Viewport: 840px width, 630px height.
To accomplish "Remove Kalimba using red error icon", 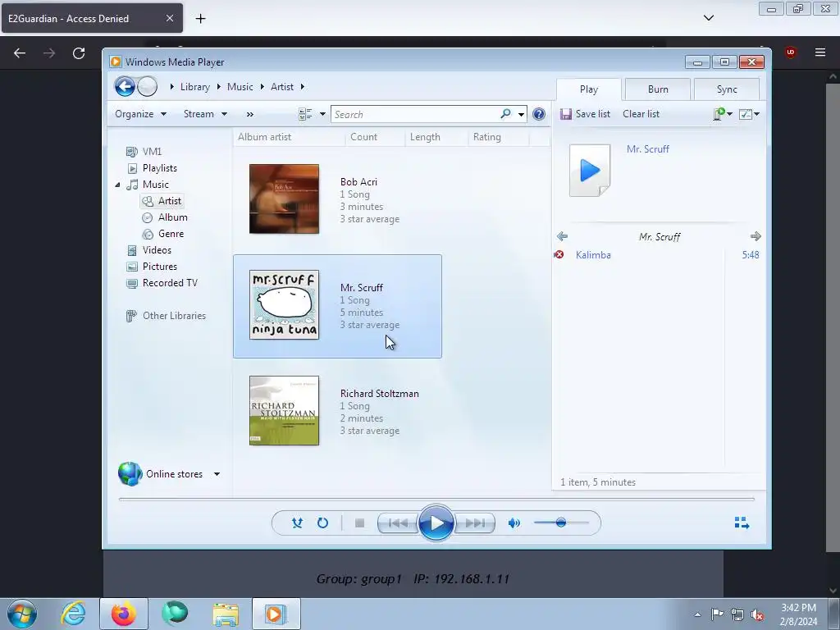I will [559, 254].
